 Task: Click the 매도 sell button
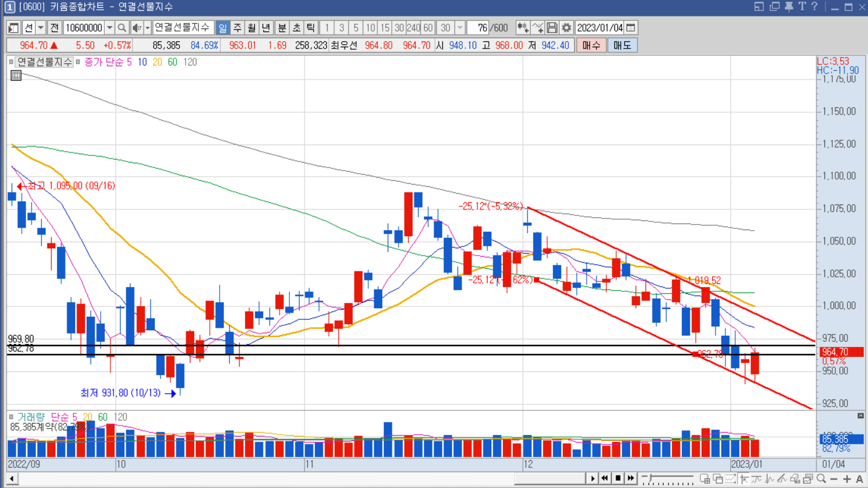coord(622,45)
